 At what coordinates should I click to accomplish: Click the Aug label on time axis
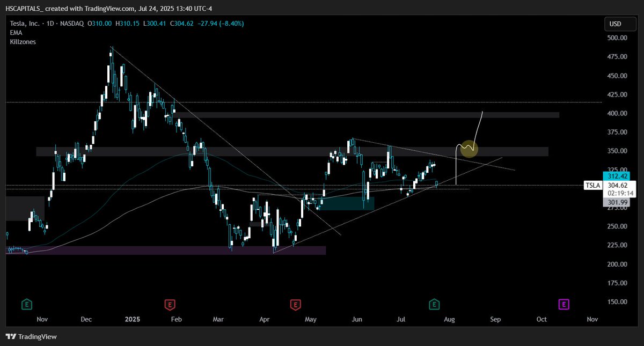(449, 319)
